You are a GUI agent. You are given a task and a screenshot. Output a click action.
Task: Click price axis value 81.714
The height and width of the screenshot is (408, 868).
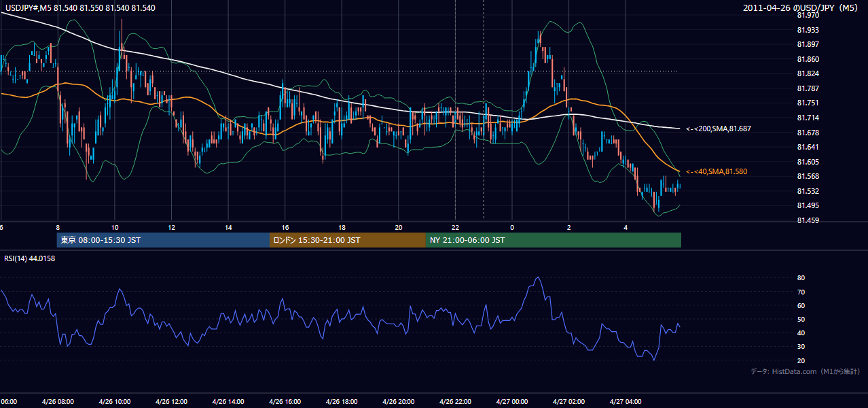808,118
